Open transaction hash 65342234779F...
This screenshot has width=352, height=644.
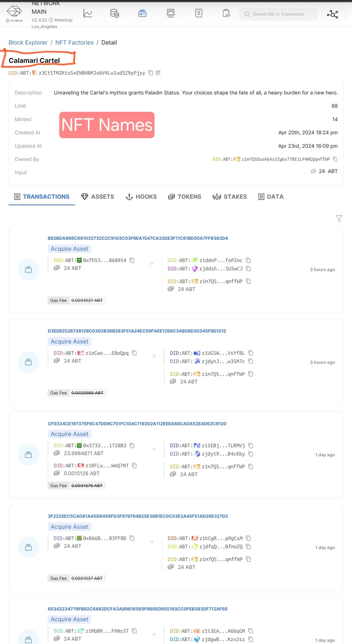click(138, 609)
